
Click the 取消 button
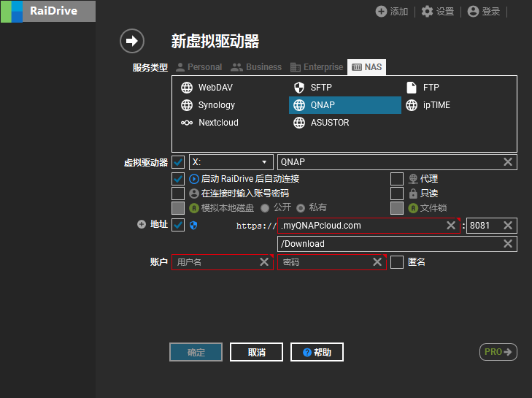click(x=256, y=352)
